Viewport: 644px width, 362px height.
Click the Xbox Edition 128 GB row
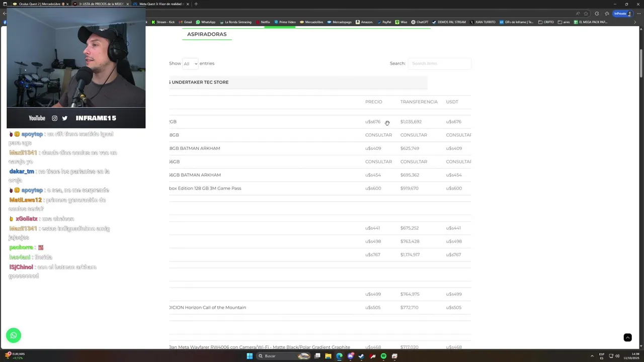click(x=320, y=188)
